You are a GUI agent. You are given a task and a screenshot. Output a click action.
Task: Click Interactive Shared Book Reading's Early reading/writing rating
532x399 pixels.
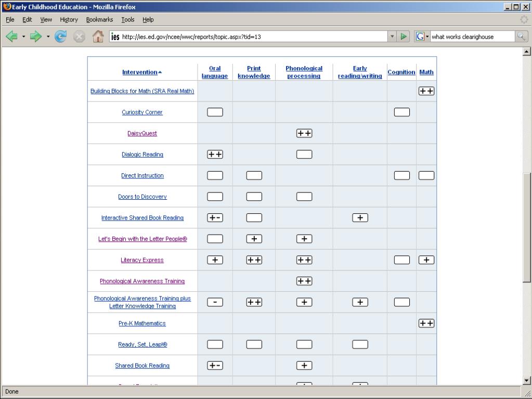360,217
